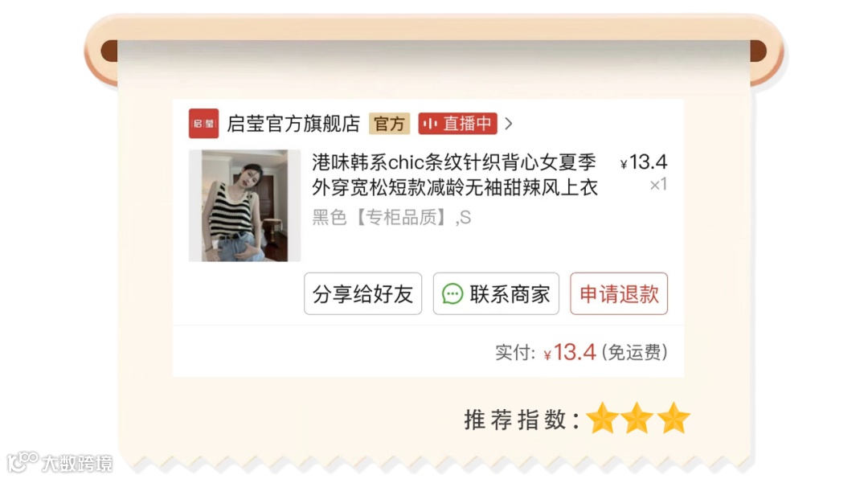This screenshot has height=479, width=868.
Task: Open the 直播中 live stream badge
Action: coord(457,124)
